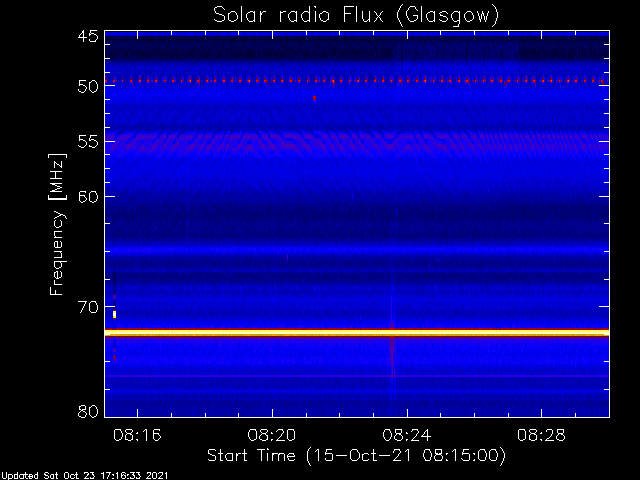Click the 'Updated Sat Oct 23 17:16:33 2021' text
The width and height of the screenshot is (640, 480).
[84, 476]
